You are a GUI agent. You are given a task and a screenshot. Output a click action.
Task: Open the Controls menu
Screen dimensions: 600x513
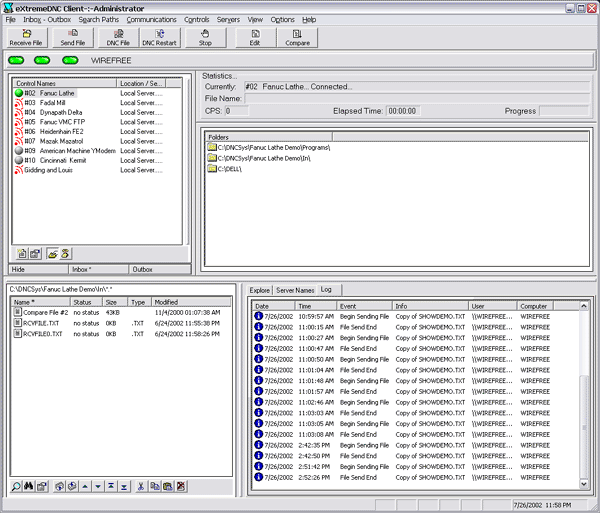click(x=197, y=20)
